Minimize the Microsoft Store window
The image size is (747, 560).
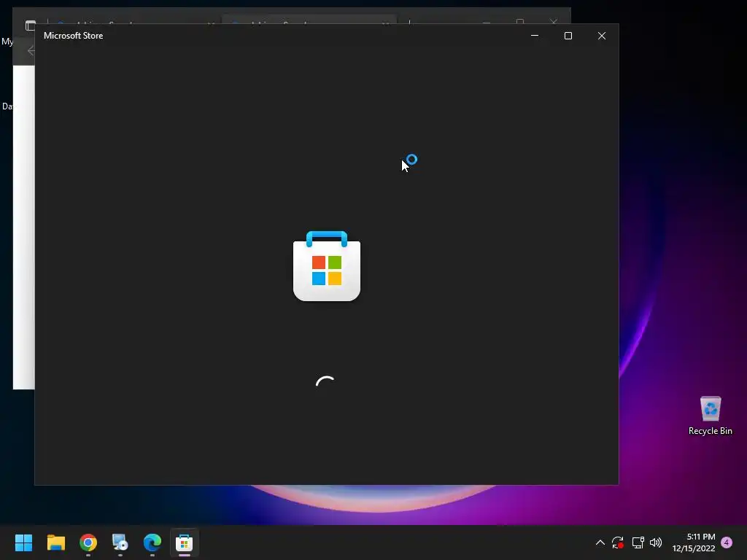tap(535, 36)
